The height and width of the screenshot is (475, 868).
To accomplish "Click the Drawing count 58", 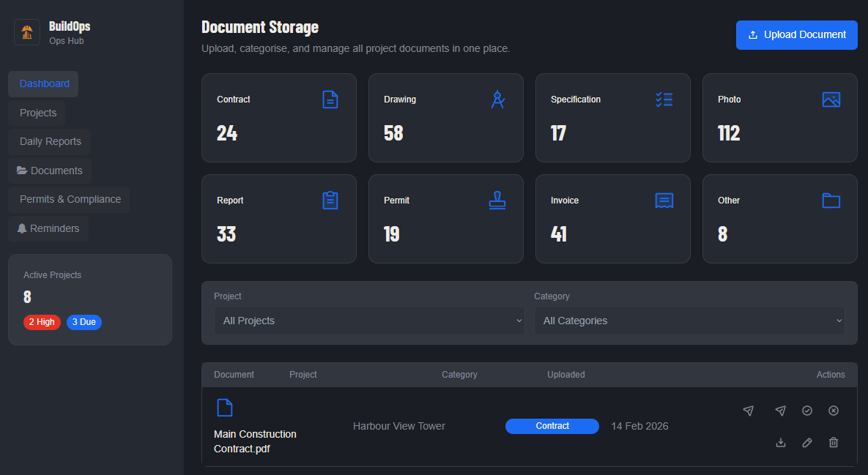I will click(393, 133).
